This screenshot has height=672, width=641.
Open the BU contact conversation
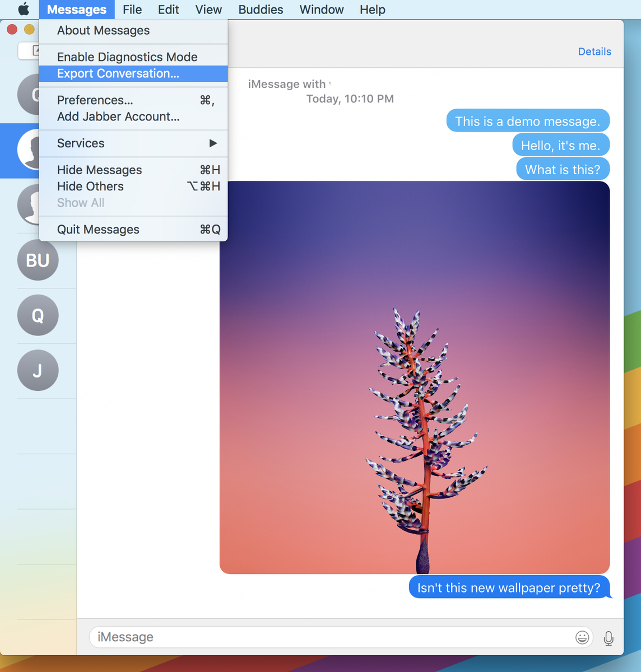[x=38, y=260]
